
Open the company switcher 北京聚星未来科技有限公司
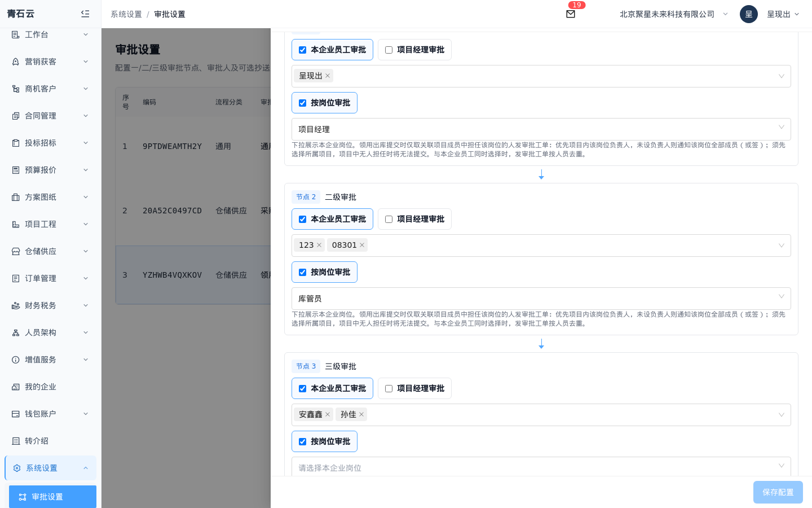[674, 14]
